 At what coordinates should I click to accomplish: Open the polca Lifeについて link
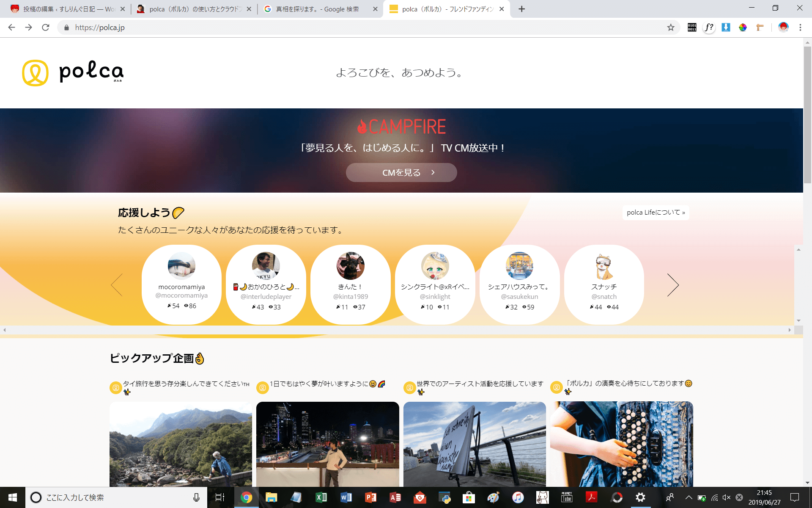click(656, 213)
